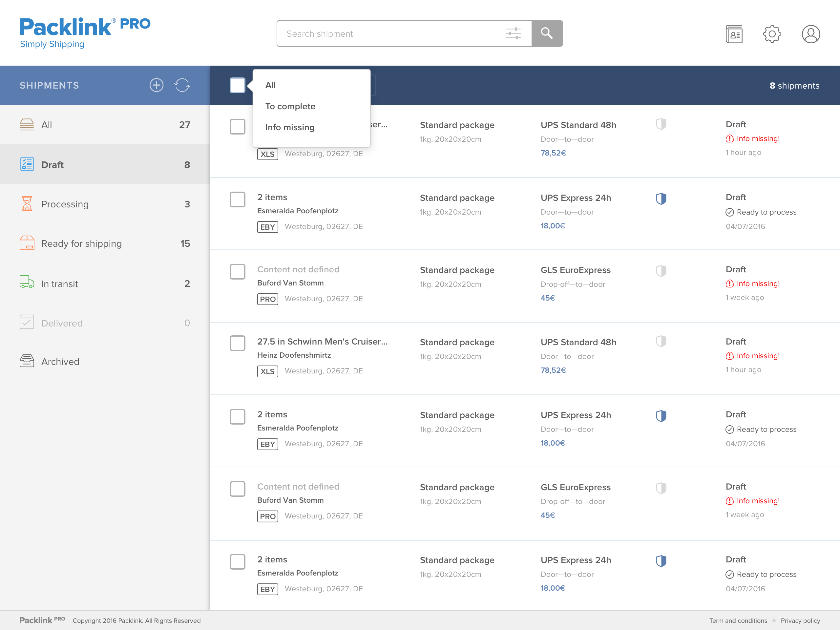Open the settings gear icon
This screenshot has width=840, height=630.
click(772, 34)
